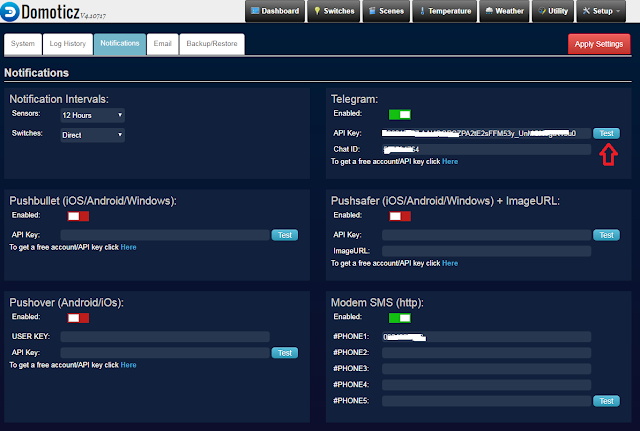Image resolution: width=640 pixels, height=431 pixels.
Task: Click the #PHONE5 input field
Action: pyautogui.click(x=486, y=401)
